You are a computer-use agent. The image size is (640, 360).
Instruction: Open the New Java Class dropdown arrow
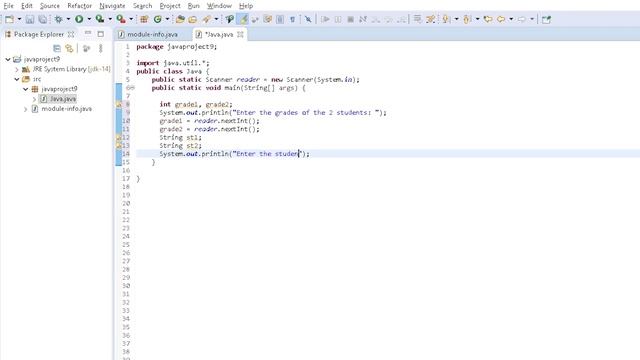167,19
